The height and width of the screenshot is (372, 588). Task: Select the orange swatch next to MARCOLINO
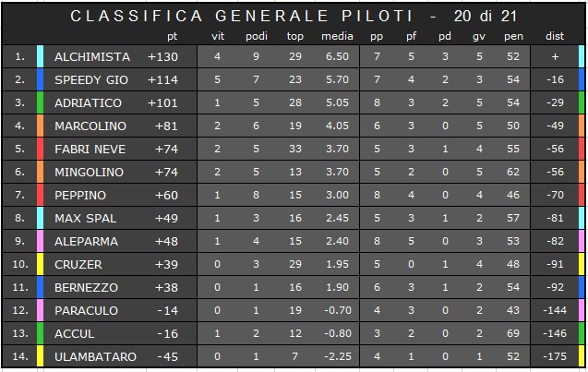click(40, 126)
